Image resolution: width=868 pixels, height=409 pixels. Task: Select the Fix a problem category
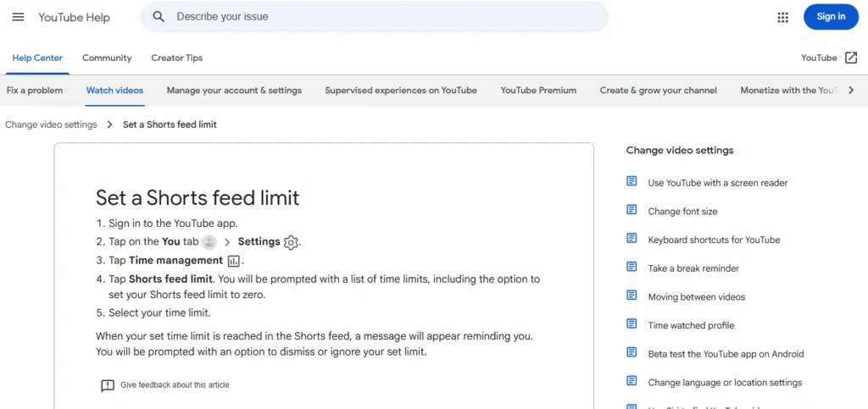[x=34, y=90]
